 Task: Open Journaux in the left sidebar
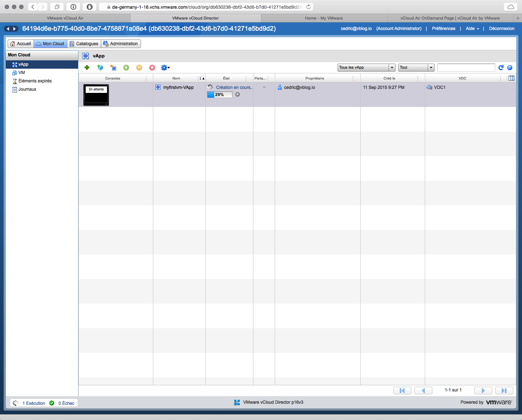click(27, 89)
